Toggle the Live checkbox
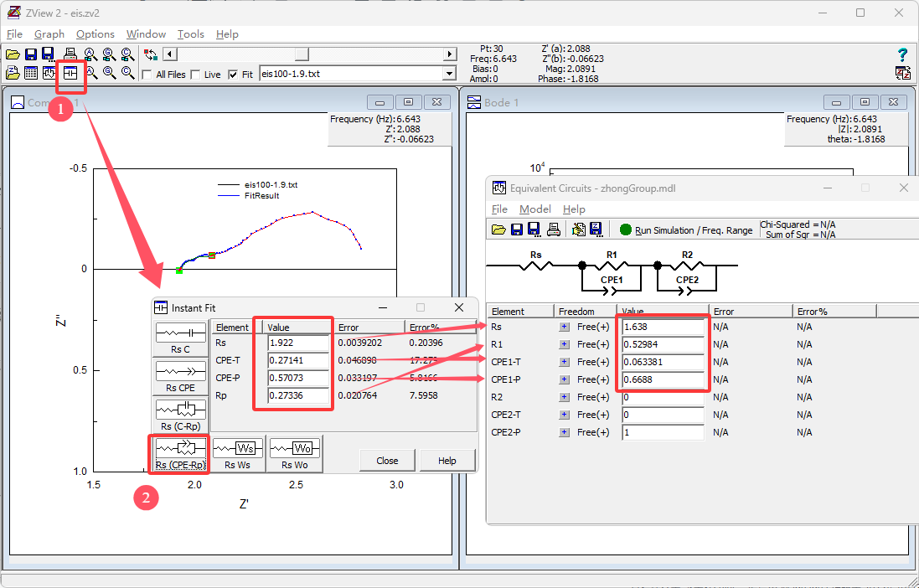 pyautogui.click(x=196, y=75)
